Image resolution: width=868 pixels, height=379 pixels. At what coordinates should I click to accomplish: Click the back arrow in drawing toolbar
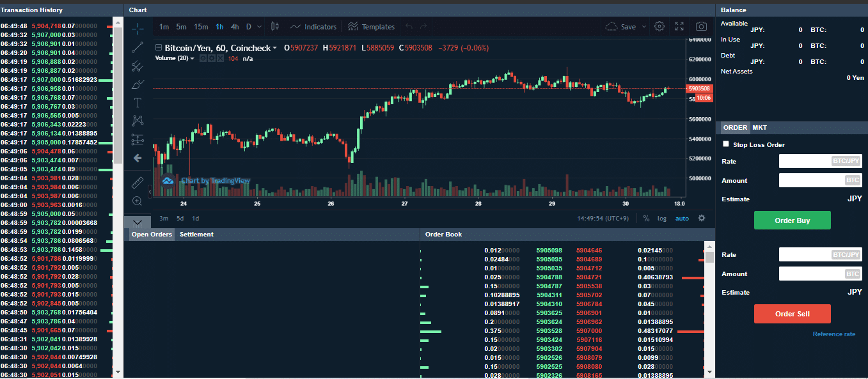138,157
